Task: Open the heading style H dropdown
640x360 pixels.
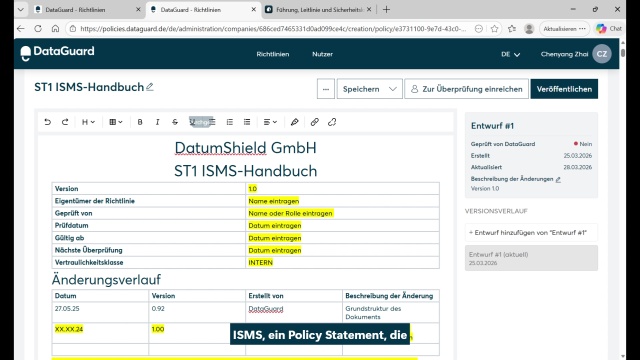Action: pyautogui.click(x=88, y=122)
